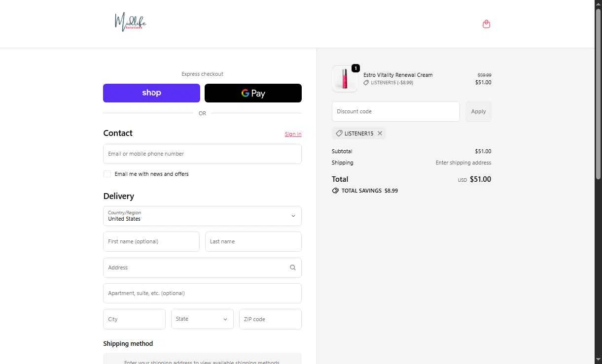The image size is (602, 364).
Task: Focus the Email or mobile phone field
Action: (x=202, y=154)
